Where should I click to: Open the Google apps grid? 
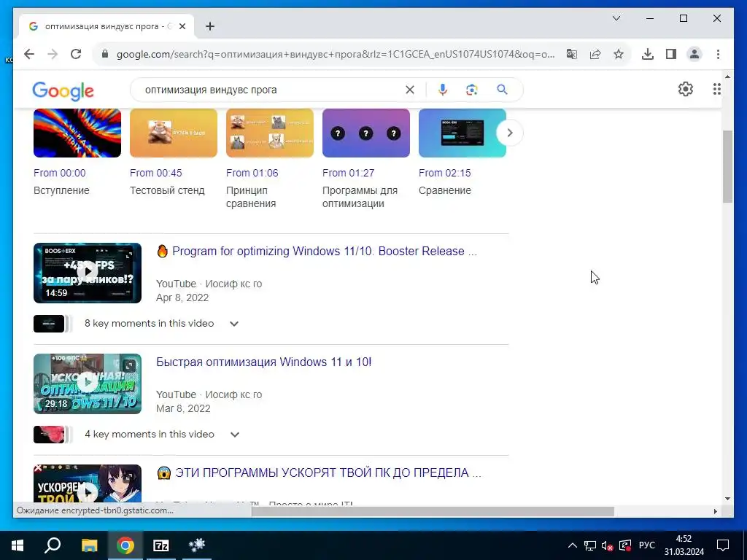[716, 89]
